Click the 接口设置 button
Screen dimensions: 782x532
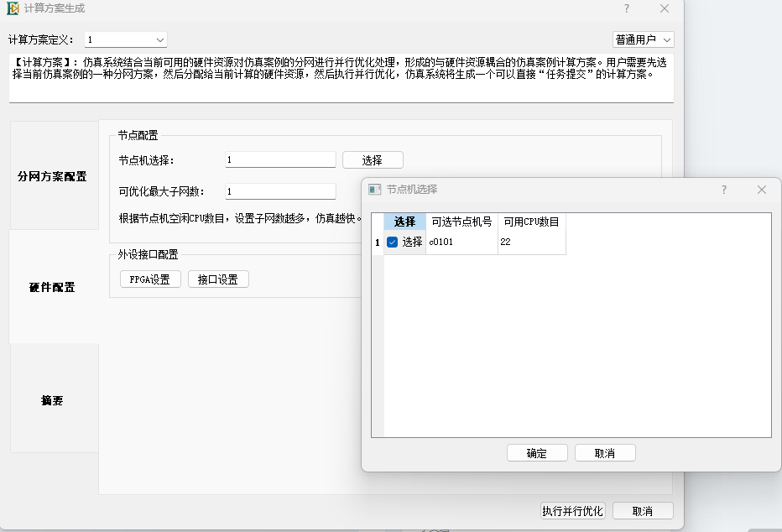tap(218, 279)
